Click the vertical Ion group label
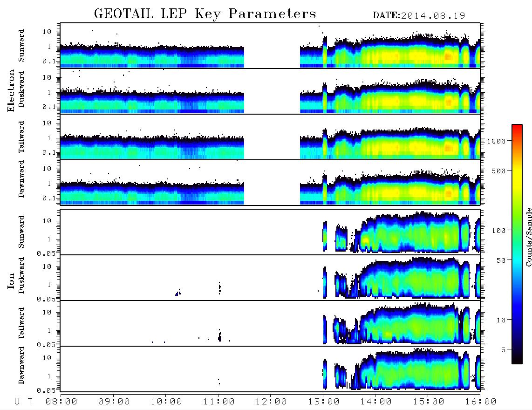The width and height of the screenshot is (532, 410). click(x=11, y=280)
